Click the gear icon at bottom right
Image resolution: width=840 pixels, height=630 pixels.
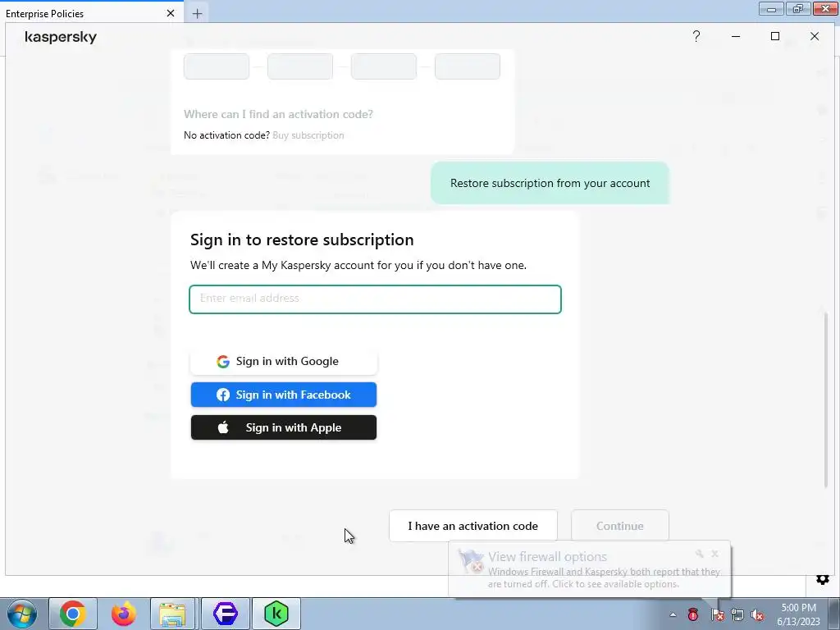coord(822,579)
